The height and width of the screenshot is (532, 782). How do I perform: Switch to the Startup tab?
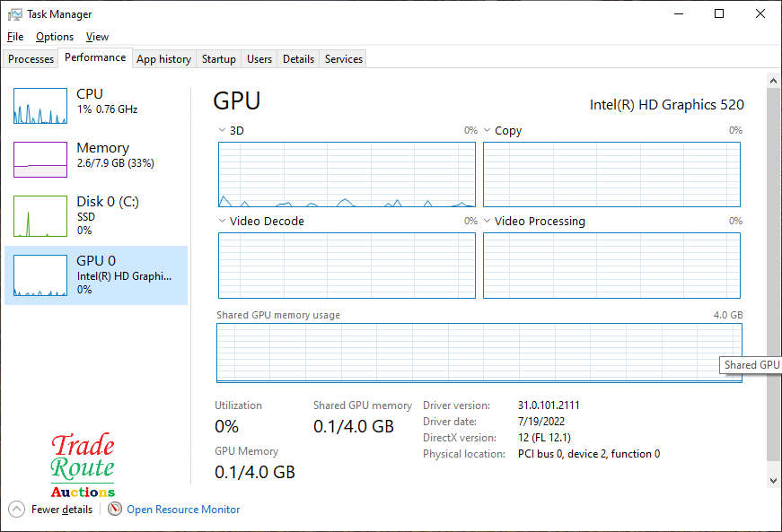coord(218,59)
